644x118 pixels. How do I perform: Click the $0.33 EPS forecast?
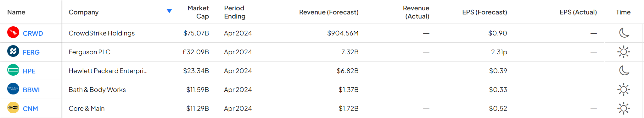[498, 89]
